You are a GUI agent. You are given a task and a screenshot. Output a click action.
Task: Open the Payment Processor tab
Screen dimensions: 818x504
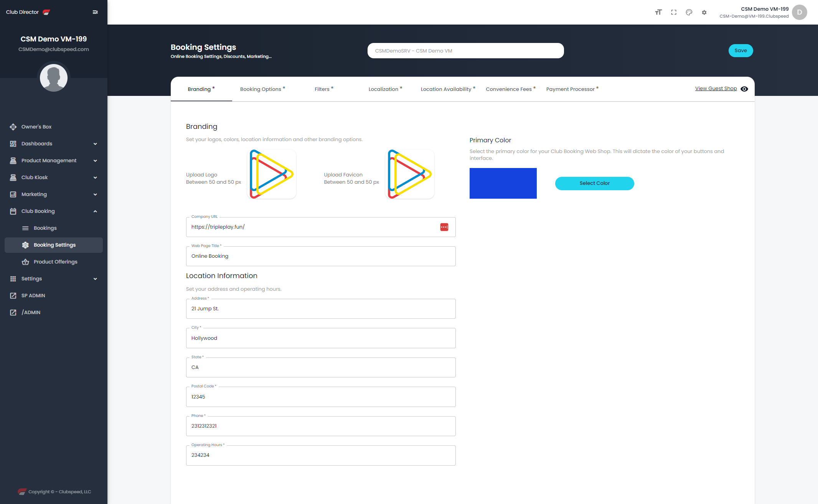tap(572, 89)
